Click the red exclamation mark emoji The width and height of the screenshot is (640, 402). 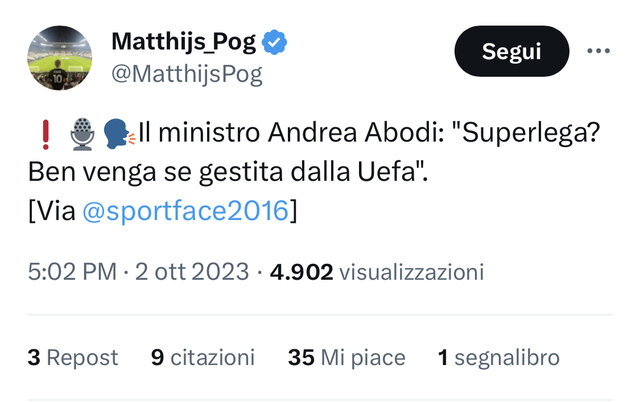pos(46,134)
